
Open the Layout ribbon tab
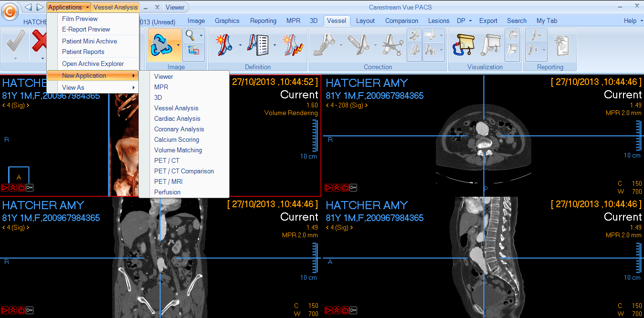coord(365,21)
